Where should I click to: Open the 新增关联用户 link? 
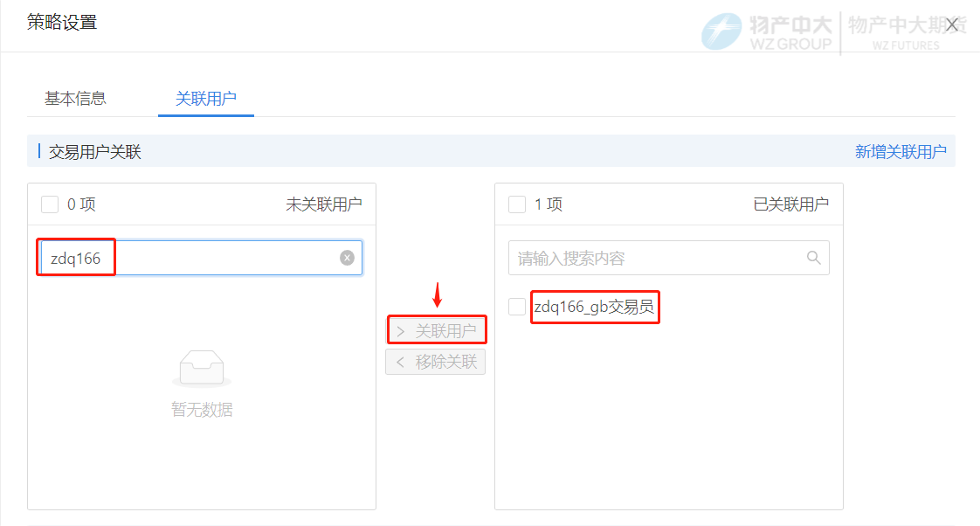900,152
